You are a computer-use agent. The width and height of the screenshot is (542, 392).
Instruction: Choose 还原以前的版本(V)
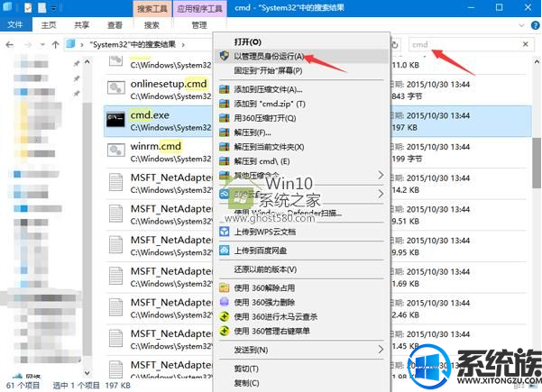click(300, 269)
